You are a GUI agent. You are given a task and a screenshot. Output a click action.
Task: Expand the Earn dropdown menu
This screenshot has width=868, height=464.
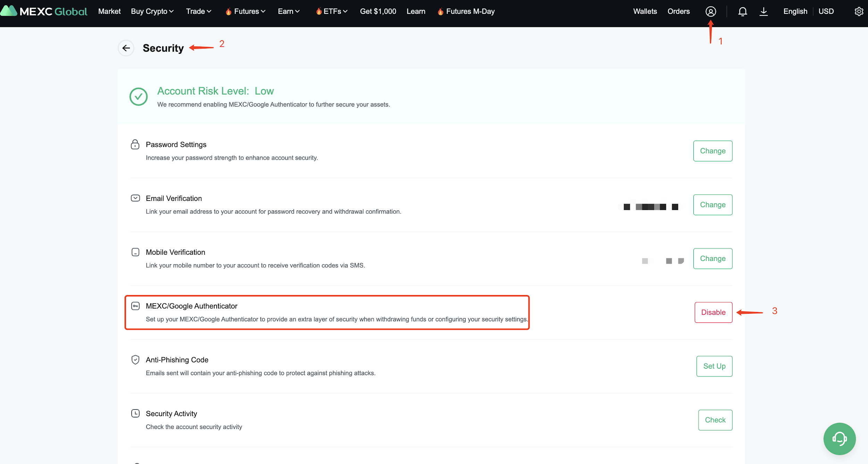289,11
